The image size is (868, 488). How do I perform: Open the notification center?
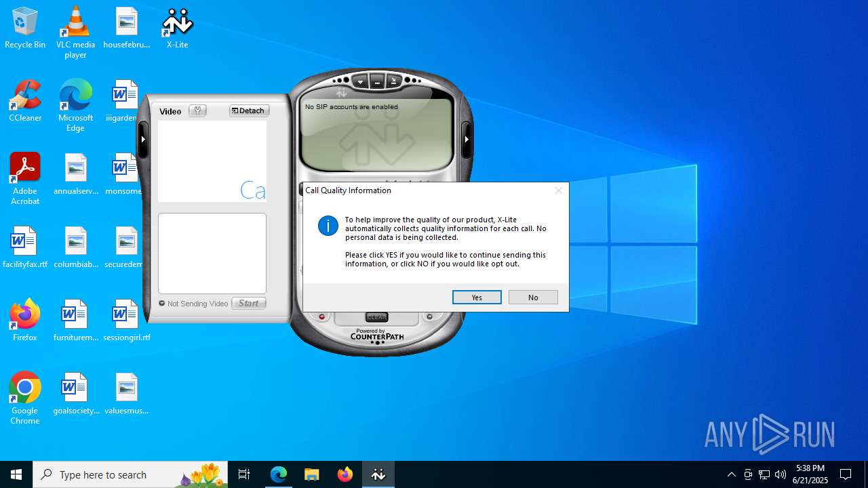(846, 474)
